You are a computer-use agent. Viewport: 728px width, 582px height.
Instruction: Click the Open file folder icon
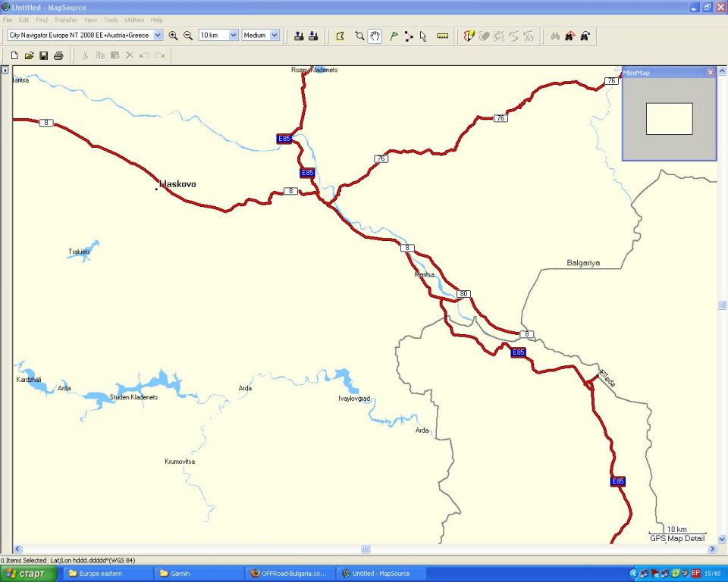pos(29,55)
